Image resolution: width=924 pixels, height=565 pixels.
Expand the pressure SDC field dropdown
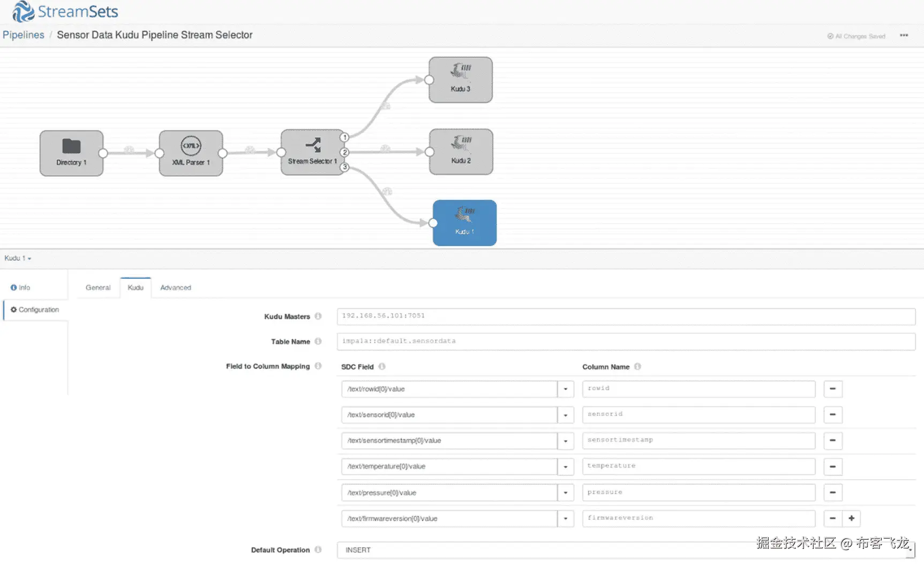point(566,493)
